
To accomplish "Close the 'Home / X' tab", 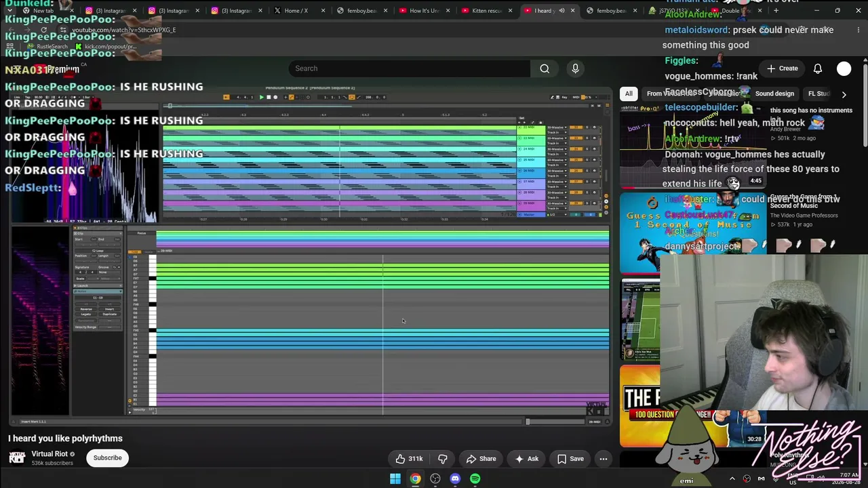I will coord(323,11).
